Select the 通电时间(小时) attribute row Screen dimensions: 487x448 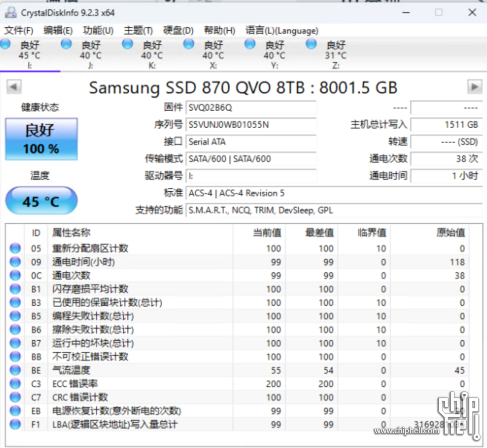point(238,262)
